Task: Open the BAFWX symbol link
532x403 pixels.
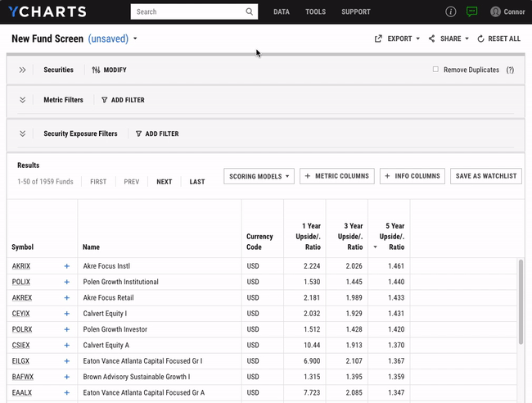Action: (x=23, y=377)
